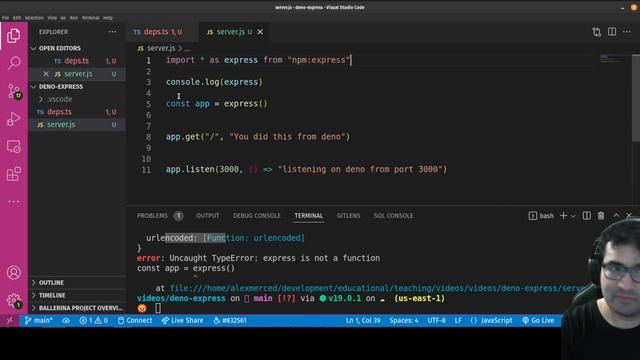Open the terminal launch profile dropdown arrow
640x360 pixels.
coord(573,216)
